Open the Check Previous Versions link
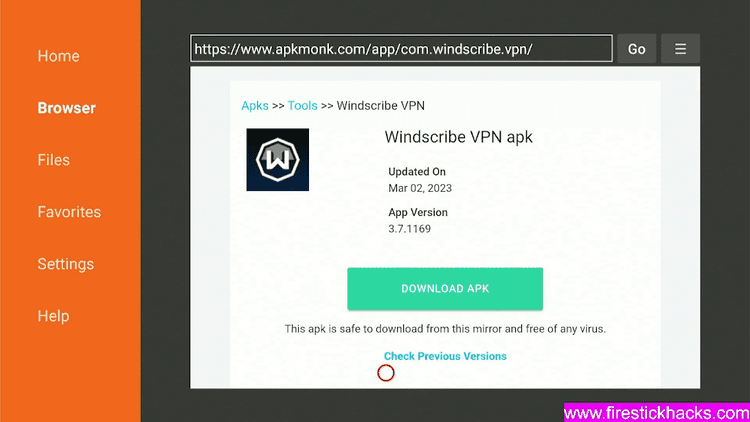The image size is (750, 422). click(445, 356)
